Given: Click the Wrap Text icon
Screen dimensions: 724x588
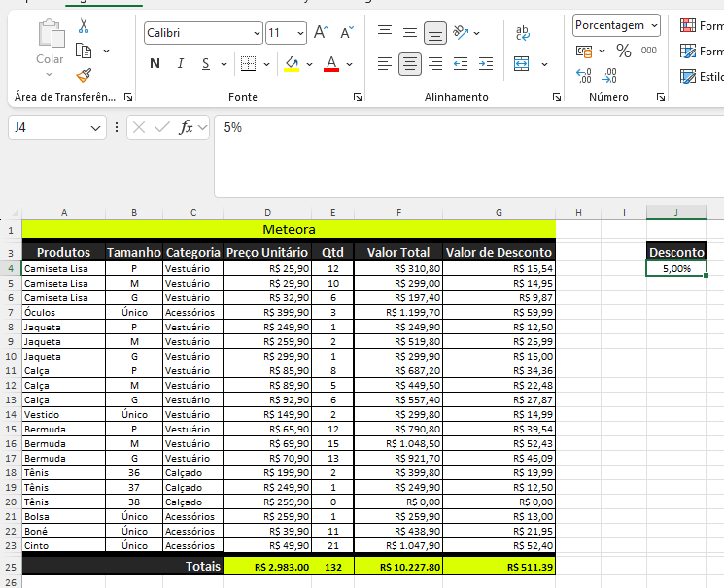Looking at the screenshot, I should [523, 32].
